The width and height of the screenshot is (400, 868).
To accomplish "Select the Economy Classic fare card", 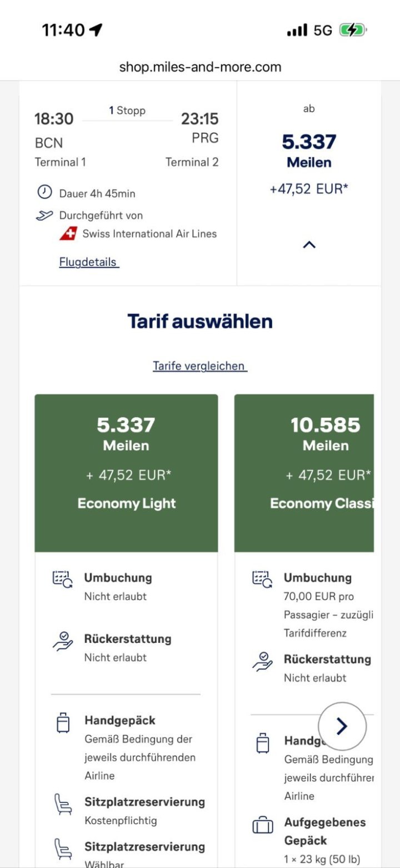I will click(x=304, y=473).
